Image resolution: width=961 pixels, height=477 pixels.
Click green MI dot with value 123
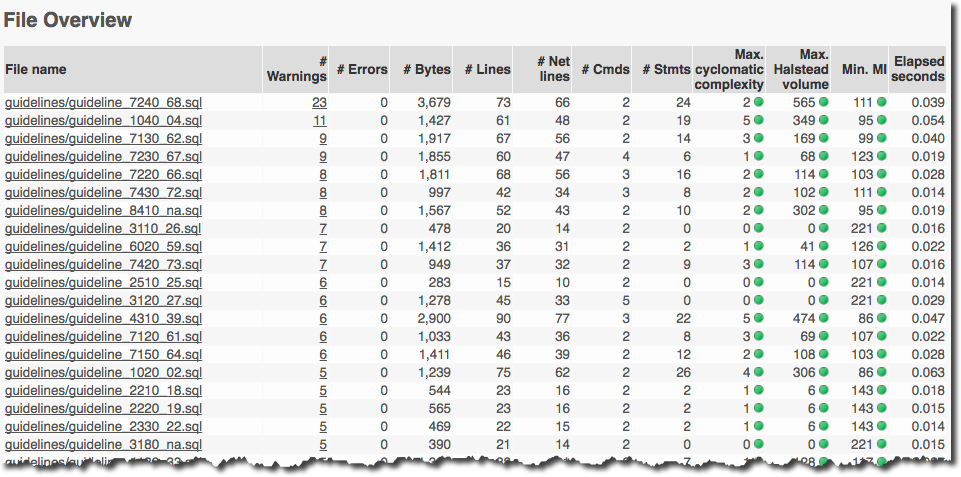point(881,156)
